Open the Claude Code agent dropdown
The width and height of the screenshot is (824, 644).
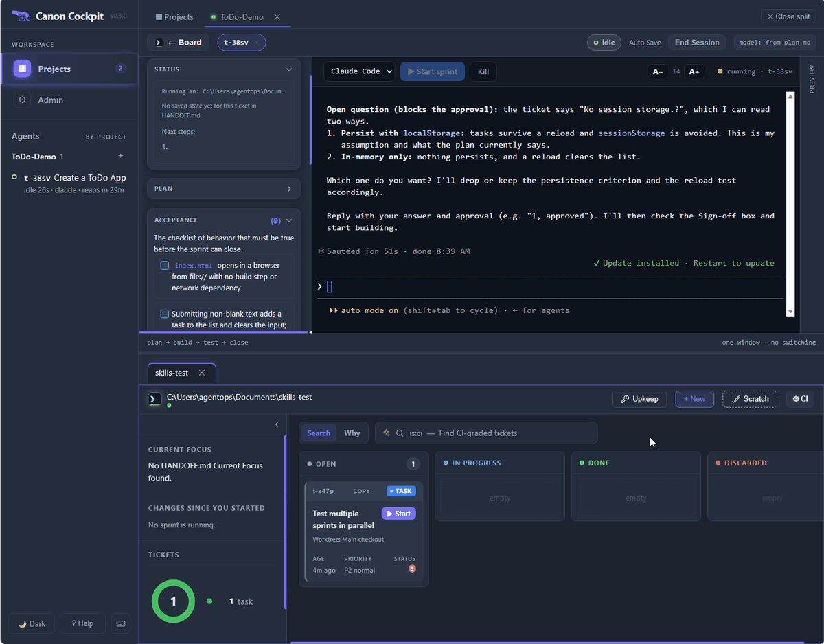coord(360,71)
